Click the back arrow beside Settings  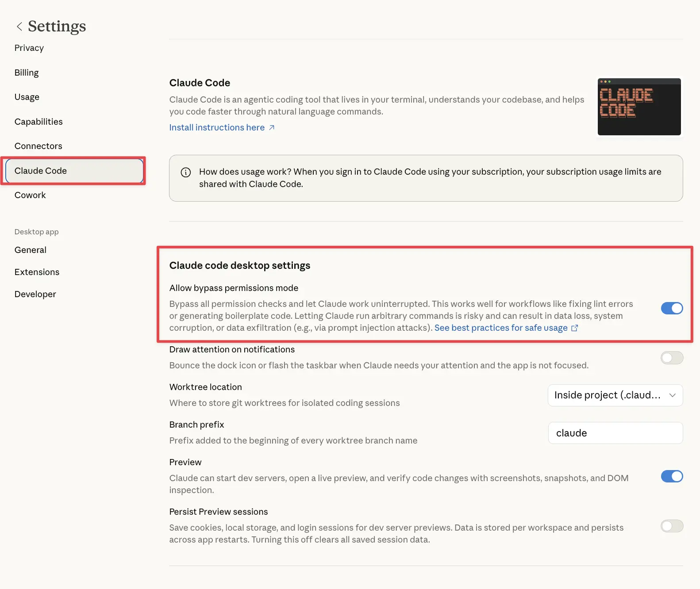point(19,27)
